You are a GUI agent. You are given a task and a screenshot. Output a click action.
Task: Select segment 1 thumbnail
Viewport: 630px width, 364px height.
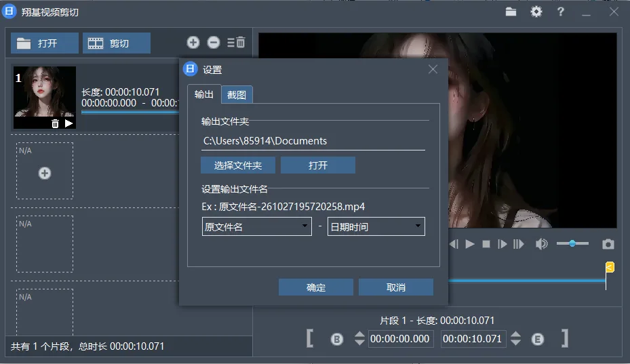[45, 97]
